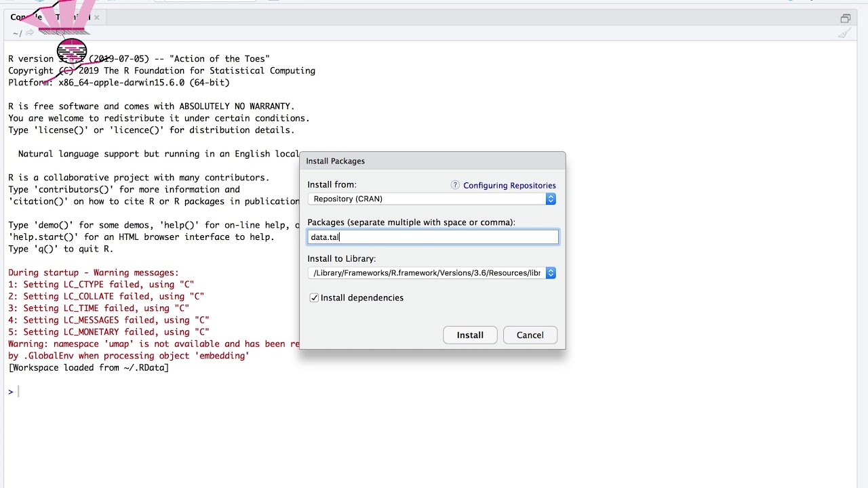Screen dimensions: 868x488
Task: Toggle the Install dependencies checkbox
Action: pos(314,298)
